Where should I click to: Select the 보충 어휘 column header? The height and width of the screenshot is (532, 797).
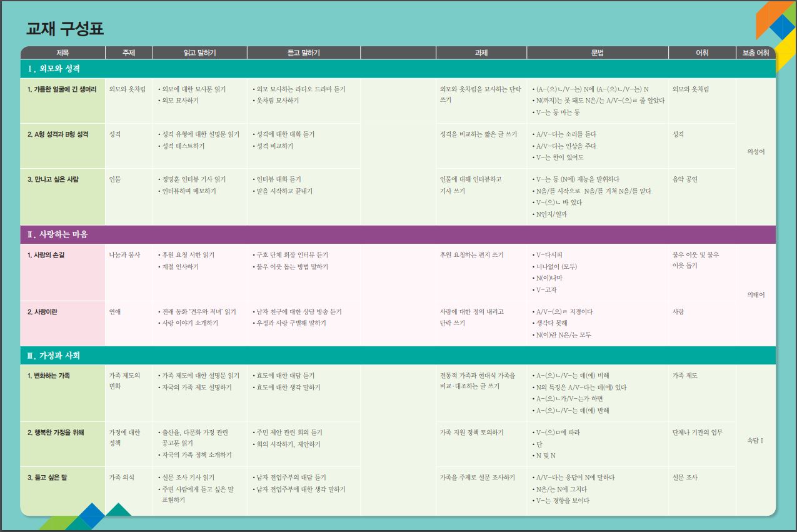(755, 53)
